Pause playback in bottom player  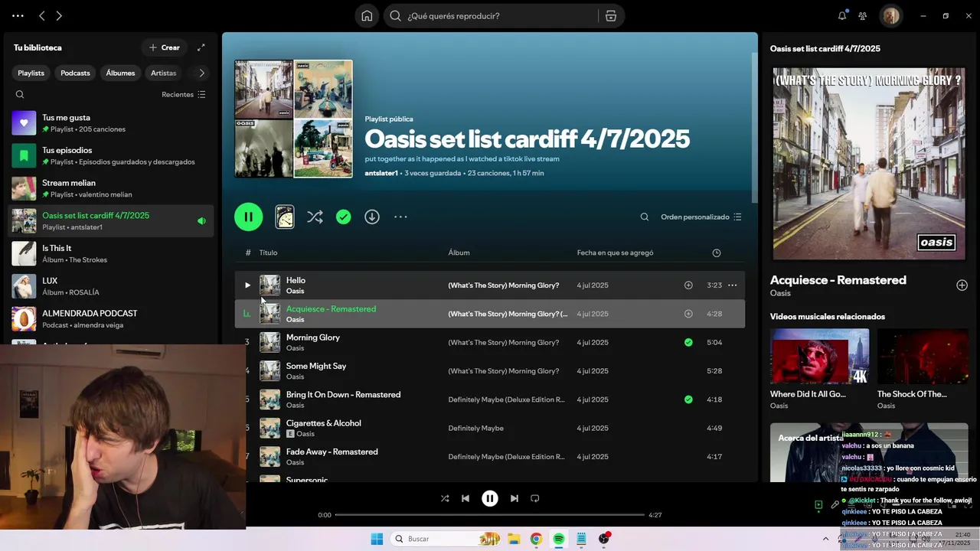coord(490,498)
